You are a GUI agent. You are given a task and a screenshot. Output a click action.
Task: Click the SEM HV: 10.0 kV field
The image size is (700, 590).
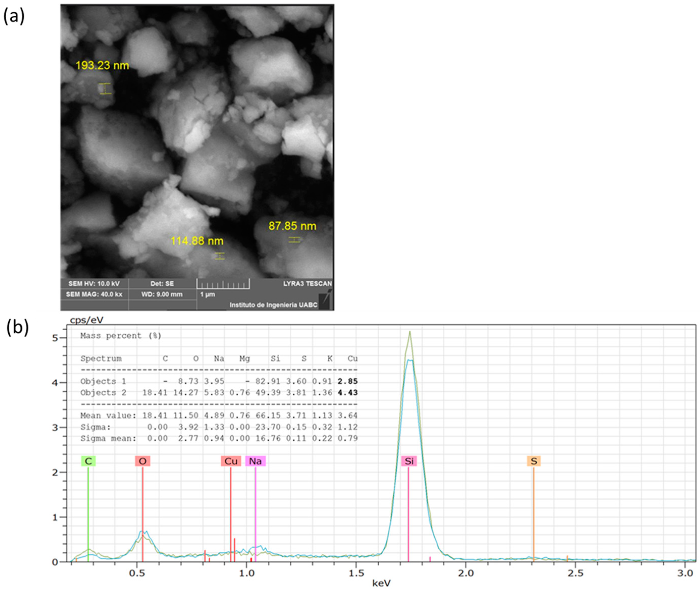click(94, 284)
